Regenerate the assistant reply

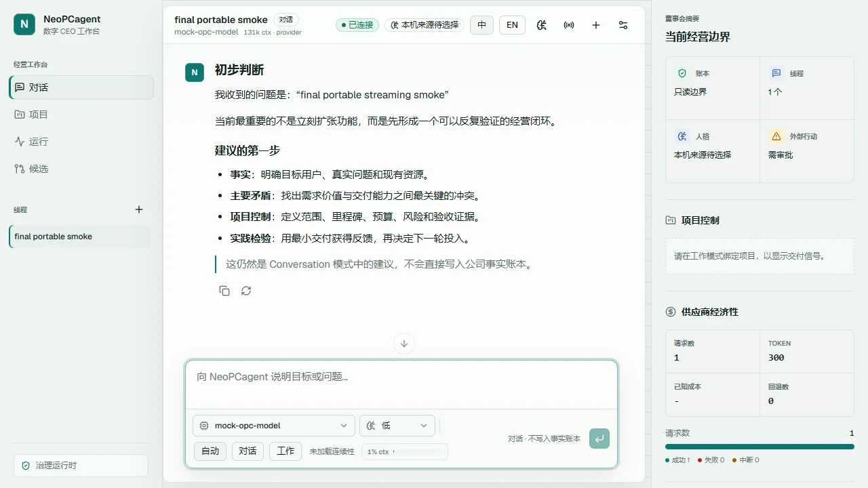246,291
